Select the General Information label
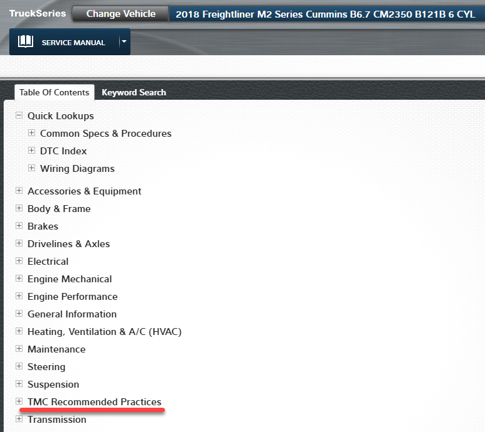This screenshot has height=432, width=485. click(72, 314)
